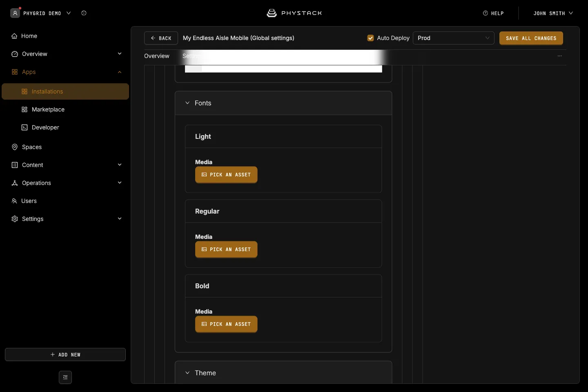
Task: Click Save All Changes button
Action: (531, 38)
